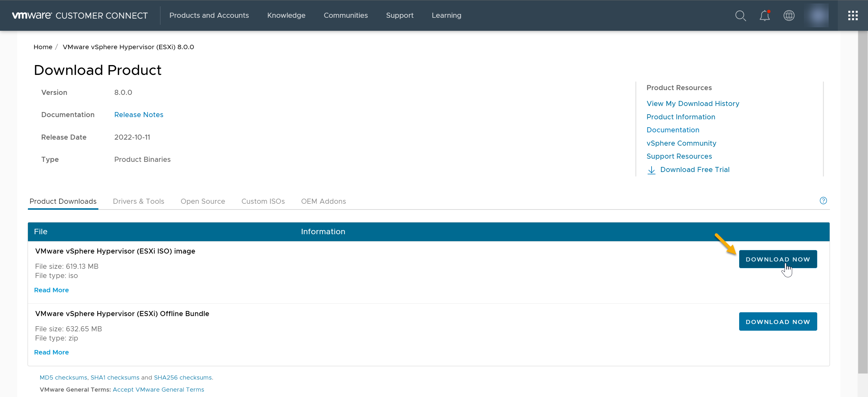The width and height of the screenshot is (868, 397).
Task: Open the Support Resources link
Action: point(679,156)
